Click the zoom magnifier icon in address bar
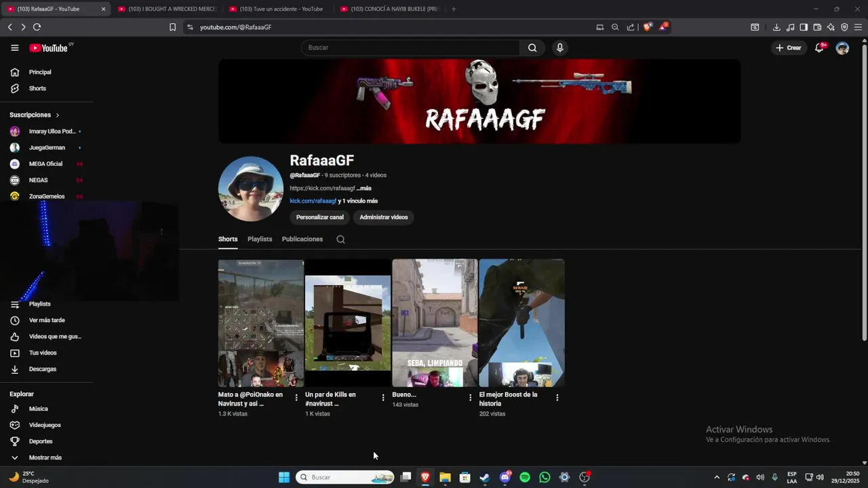The width and height of the screenshot is (868, 488). 615,27
